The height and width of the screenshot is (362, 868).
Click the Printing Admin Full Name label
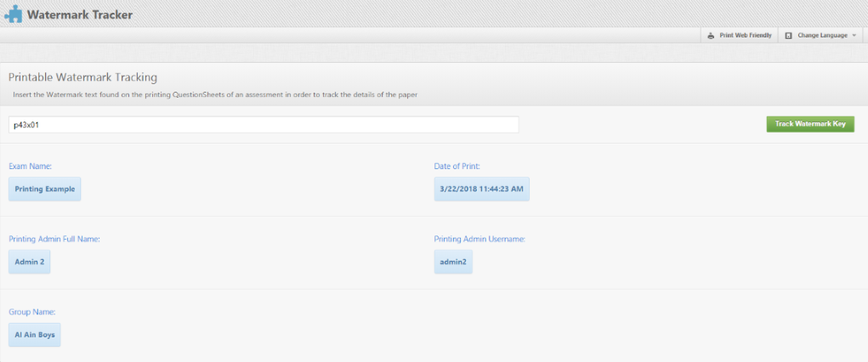coord(54,240)
